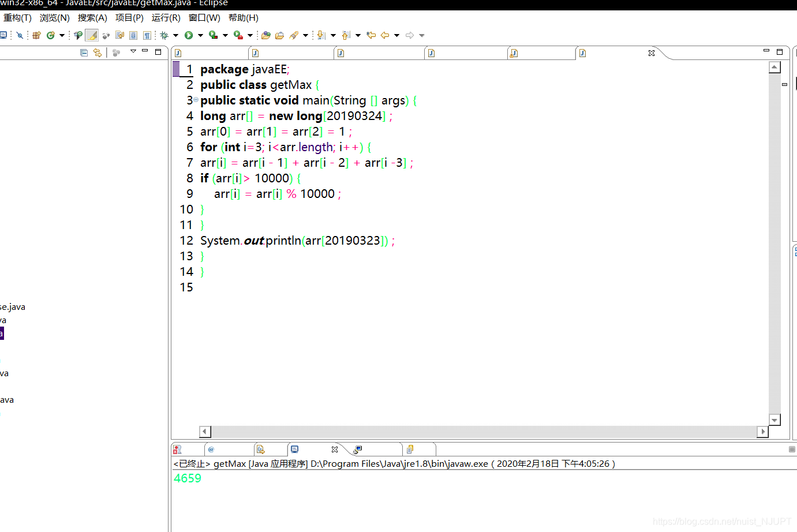The image size is (797, 532).
Task: Open the Package Explorer View Menu triangle
Action: click(133, 51)
